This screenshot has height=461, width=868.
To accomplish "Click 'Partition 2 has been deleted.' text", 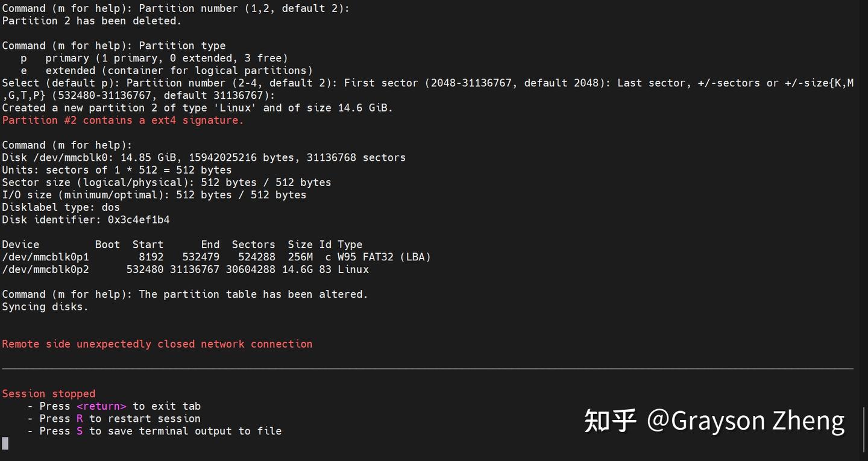I will pyautogui.click(x=92, y=21).
